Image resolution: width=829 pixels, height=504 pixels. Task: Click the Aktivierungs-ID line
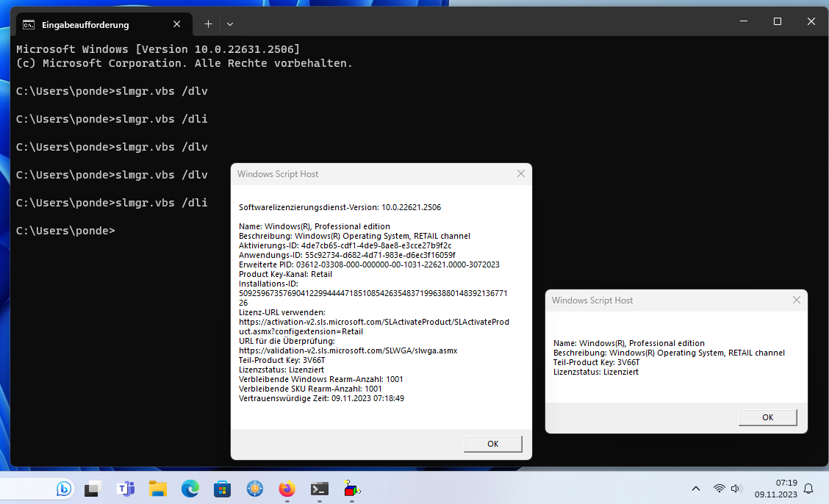345,245
